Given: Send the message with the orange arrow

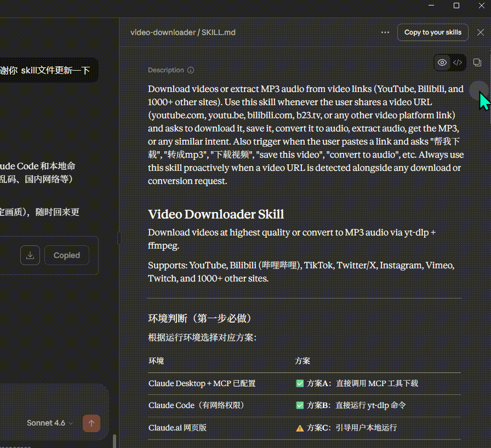Looking at the screenshot, I should [91, 423].
